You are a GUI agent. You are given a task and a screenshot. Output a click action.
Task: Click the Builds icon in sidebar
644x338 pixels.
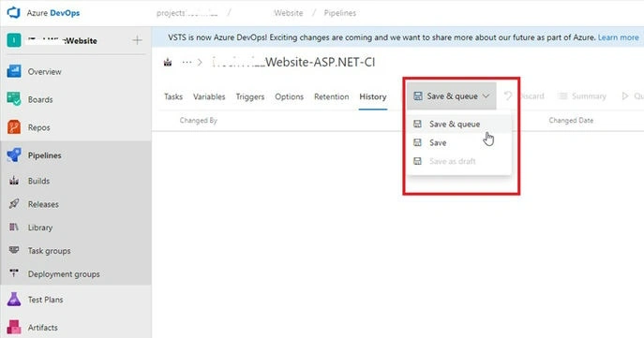click(14, 181)
